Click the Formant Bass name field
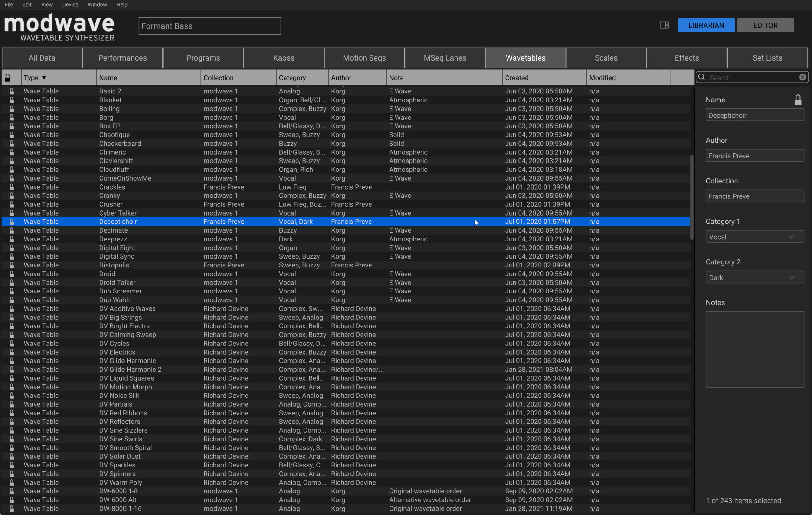Image resolution: width=812 pixels, height=515 pixels. click(x=210, y=26)
